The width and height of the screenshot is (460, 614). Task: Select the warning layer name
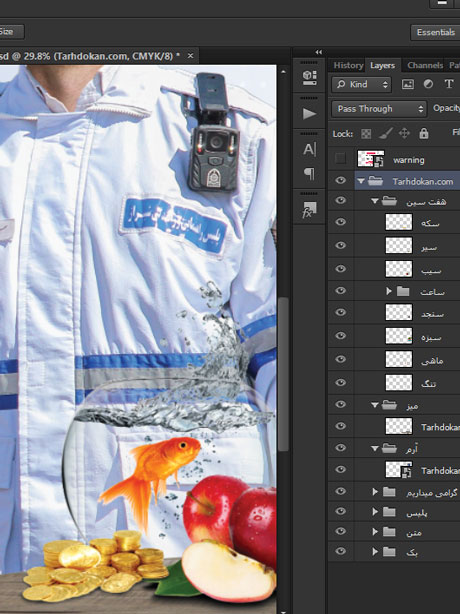pos(409,160)
